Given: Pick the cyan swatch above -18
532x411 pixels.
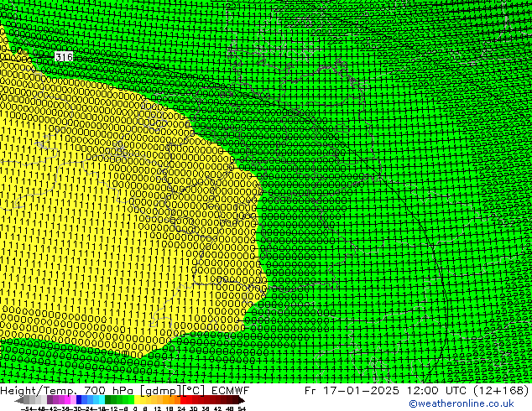Looking at the screenshot, I should (x=102, y=400).
